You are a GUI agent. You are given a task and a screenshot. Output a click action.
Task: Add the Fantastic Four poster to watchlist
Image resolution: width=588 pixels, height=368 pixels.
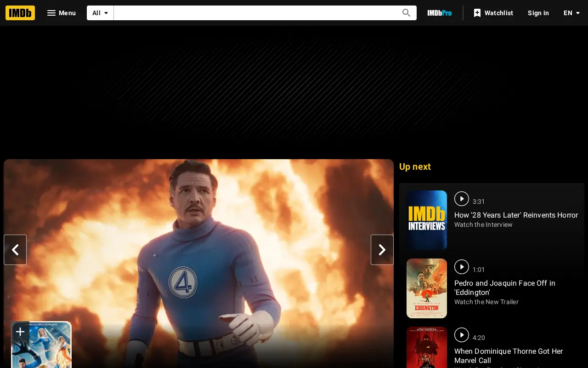point(20,332)
